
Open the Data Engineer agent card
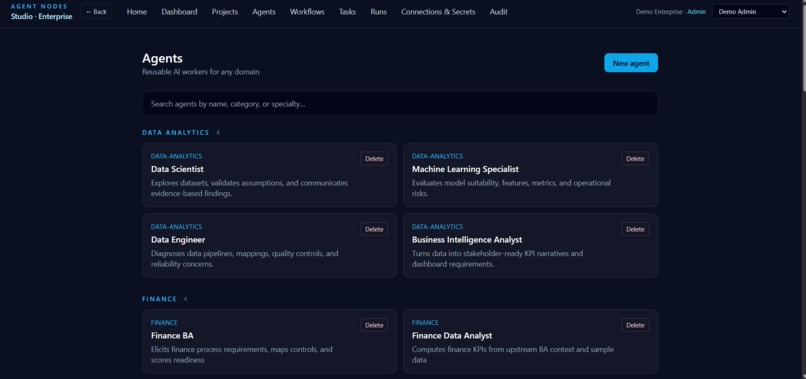269,245
